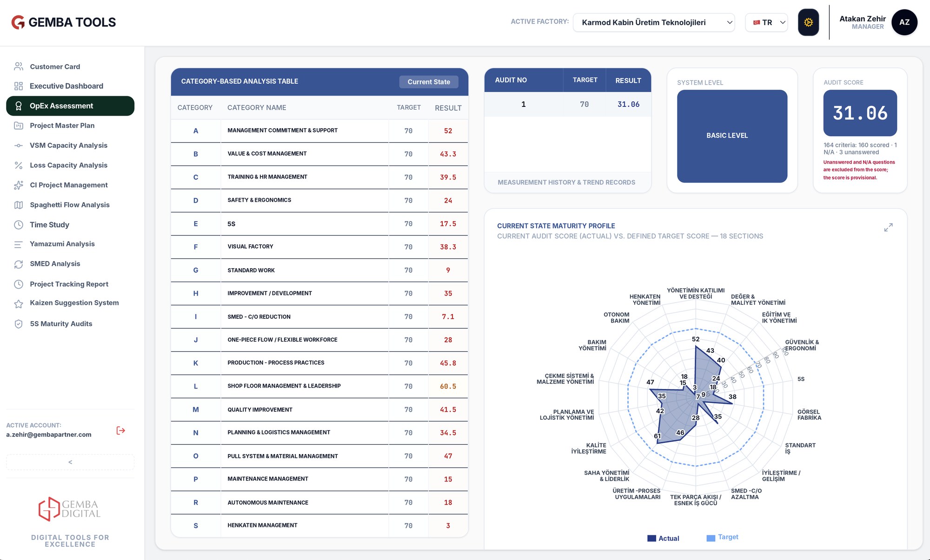The height and width of the screenshot is (560, 930).
Task: Click CI Project Management sparkle icon
Action: 19,185
